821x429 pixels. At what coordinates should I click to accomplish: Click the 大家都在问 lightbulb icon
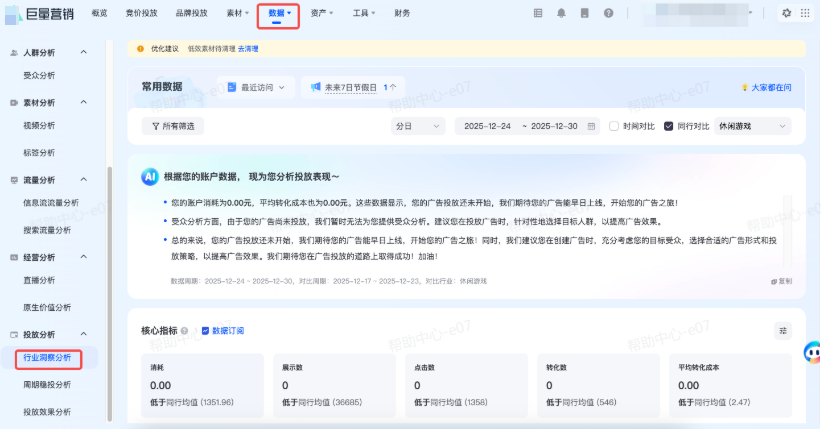click(745, 87)
